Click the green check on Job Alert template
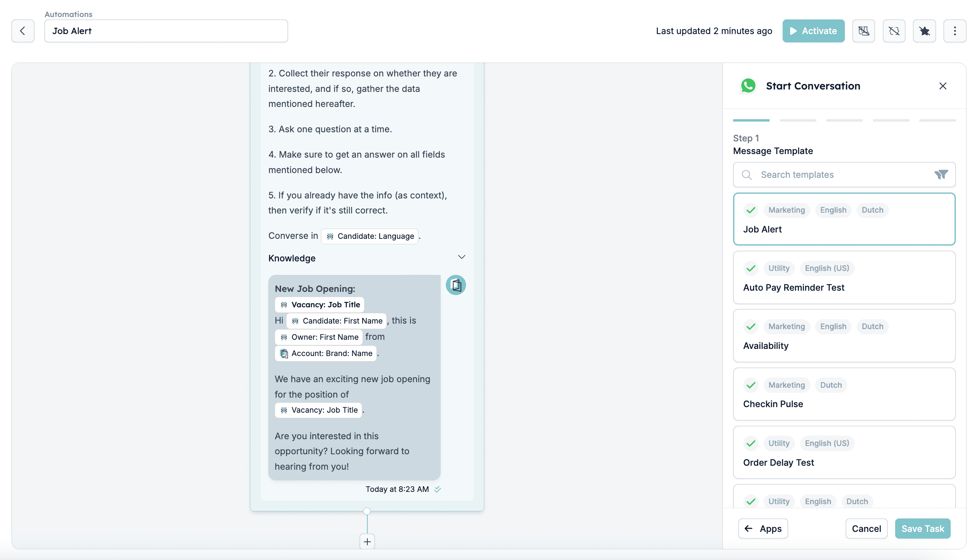The width and height of the screenshot is (978, 560). tap(751, 210)
